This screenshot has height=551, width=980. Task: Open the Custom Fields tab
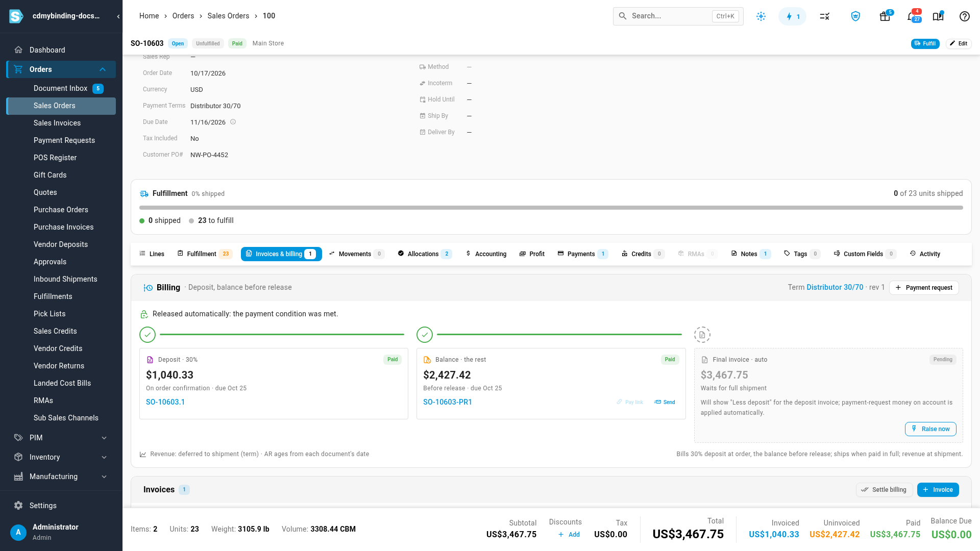(865, 254)
